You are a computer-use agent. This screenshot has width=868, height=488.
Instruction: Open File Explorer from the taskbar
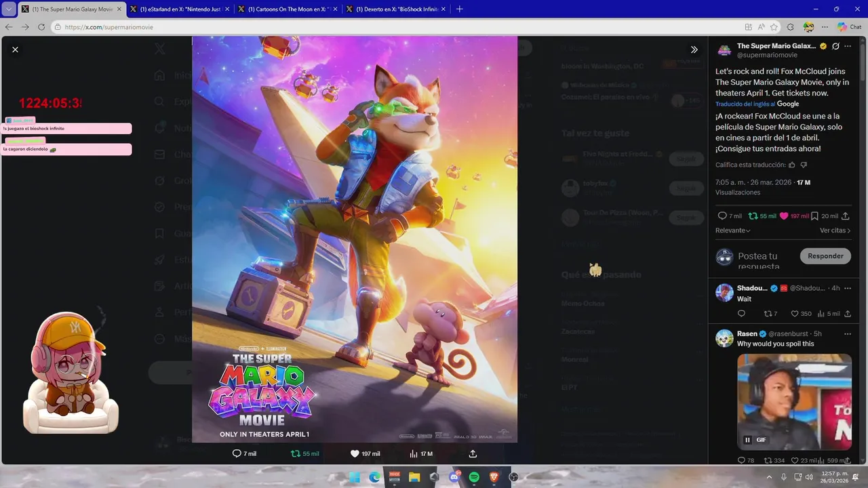(x=414, y=477)
